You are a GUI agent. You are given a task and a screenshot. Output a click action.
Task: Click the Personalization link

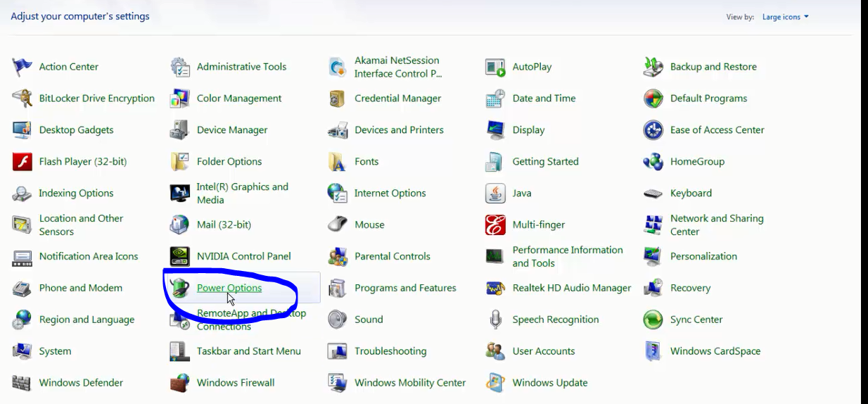click(703, 256)
